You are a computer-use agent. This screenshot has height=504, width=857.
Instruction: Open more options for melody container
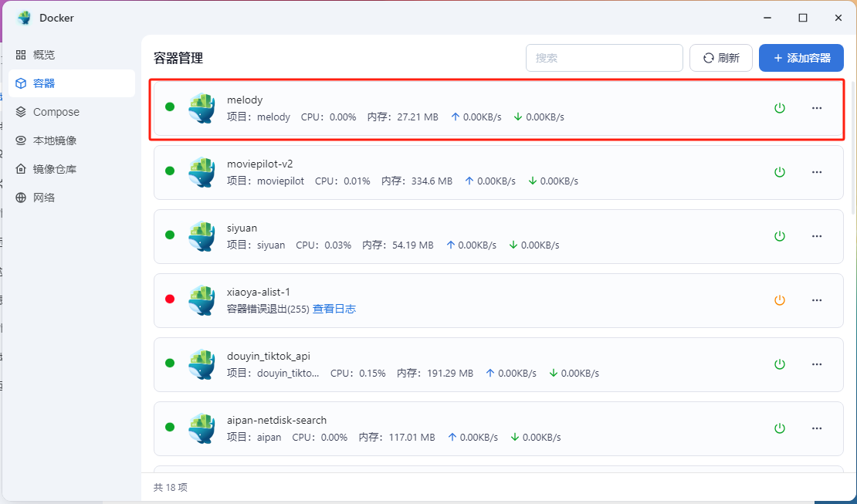pos(817,108)
